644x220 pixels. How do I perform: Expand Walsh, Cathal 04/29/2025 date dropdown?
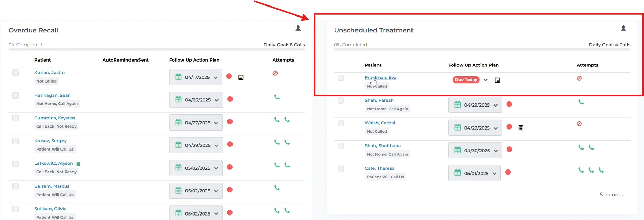tap(496, 128)
